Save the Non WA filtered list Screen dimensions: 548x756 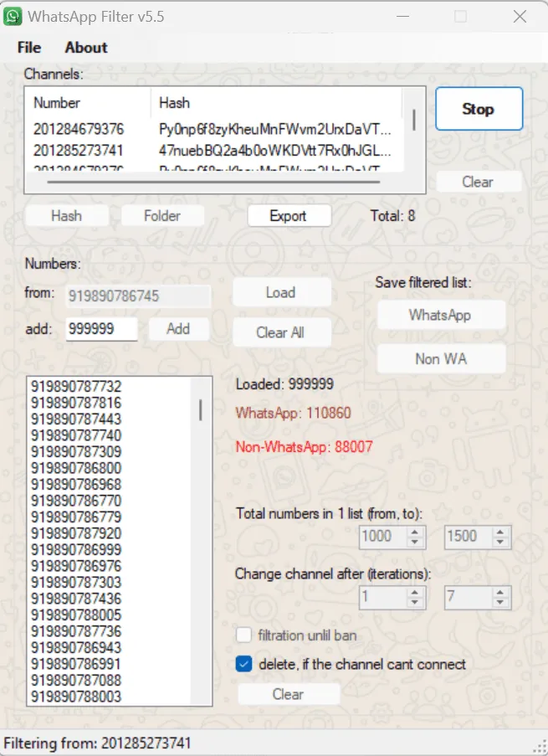(440, 358)
